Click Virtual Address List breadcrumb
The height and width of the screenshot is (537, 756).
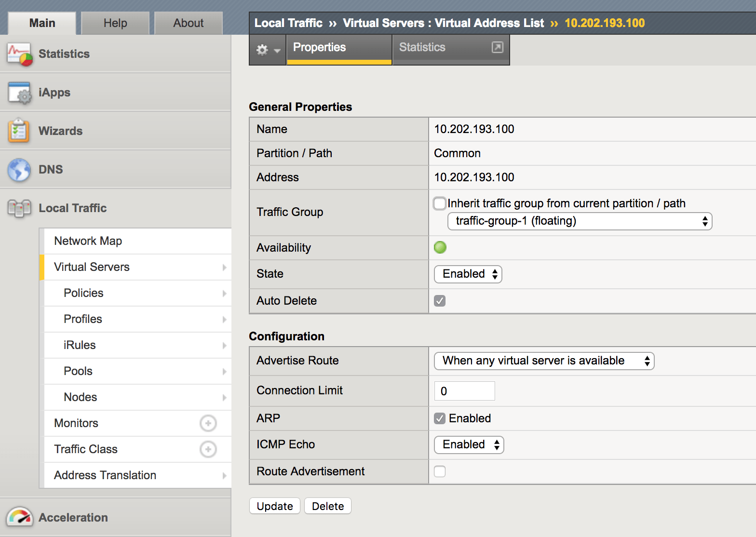coord(489,23)
